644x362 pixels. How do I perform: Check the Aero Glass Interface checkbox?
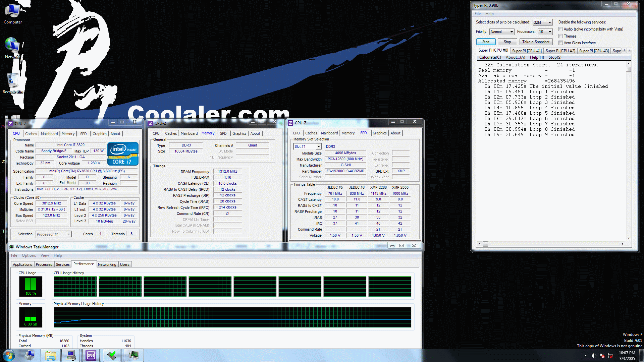560,43
